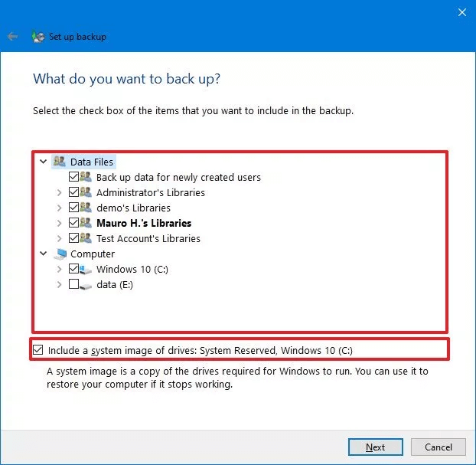Select the Computer label in tree

pyautogui.click(x=93, y=254)
